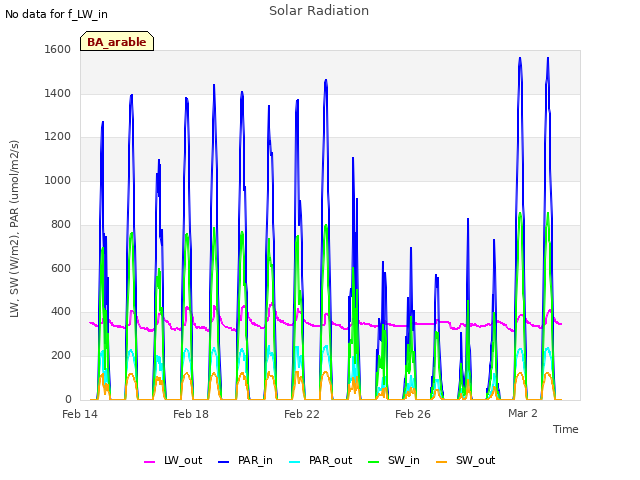Toggle SW_in series in legend
Image resolution: width=640 pixels, height=480 pixels.
pyautogui.click(x=394, y=460)
